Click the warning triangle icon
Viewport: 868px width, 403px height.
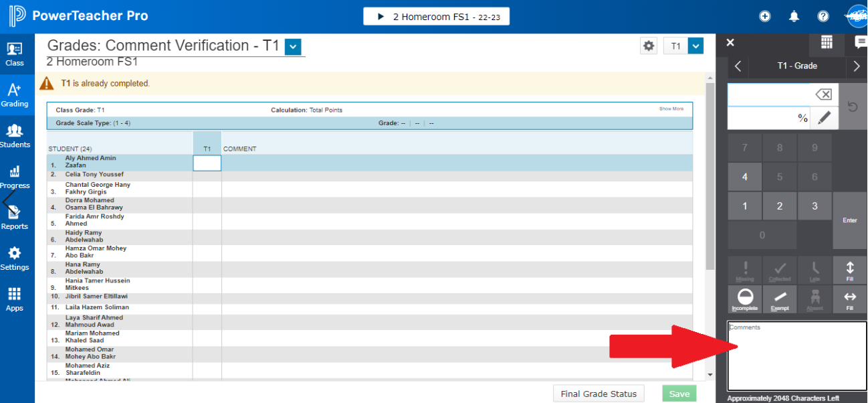[46, 84]
